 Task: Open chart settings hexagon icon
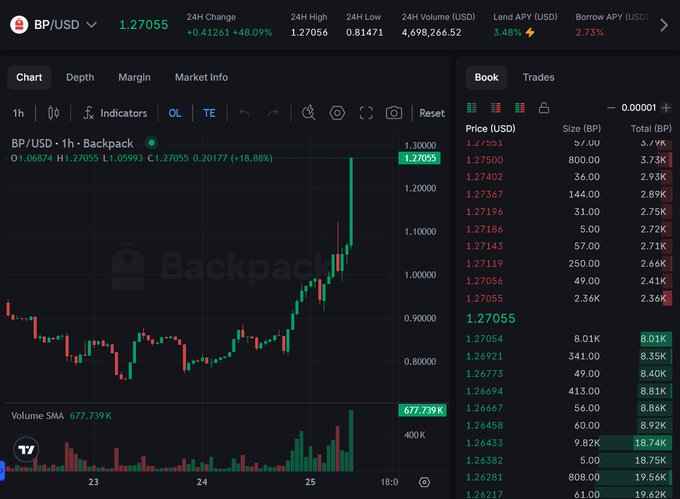click(x=337, y=113)
